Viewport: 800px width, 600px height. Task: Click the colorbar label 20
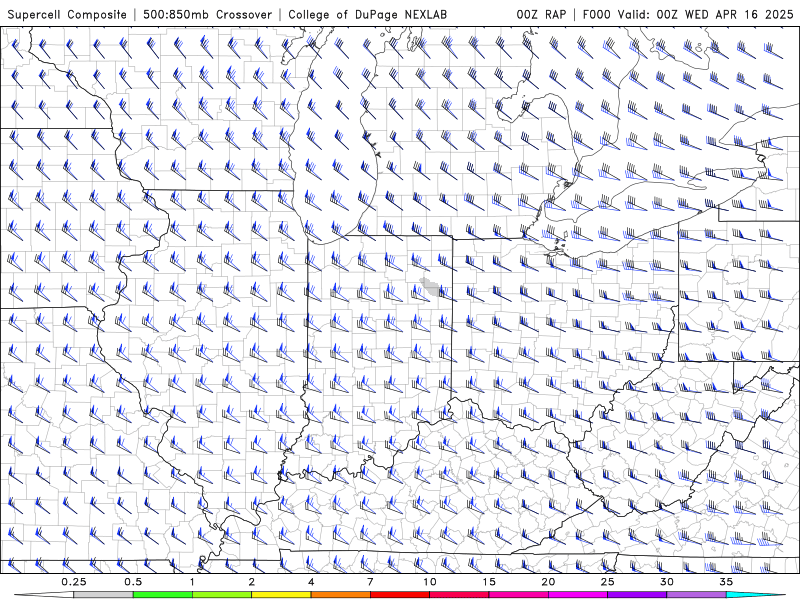548,582
